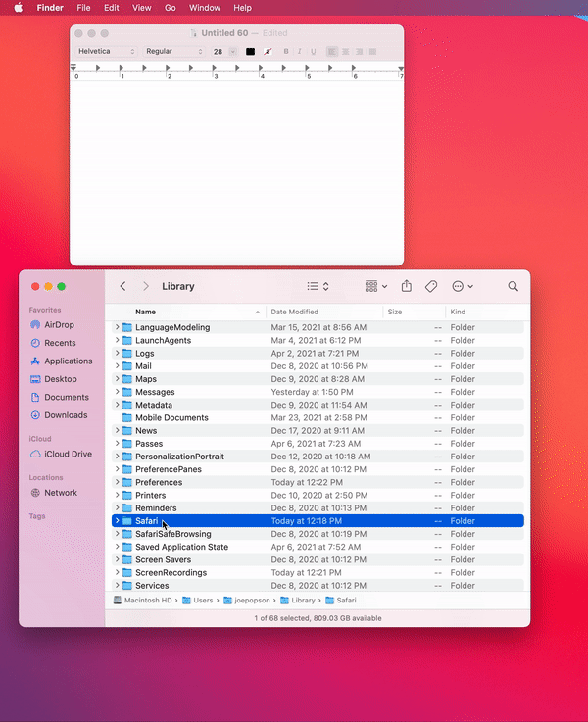Select the Screen Savers folder icon
588x722 pixels.
(127, 559)
